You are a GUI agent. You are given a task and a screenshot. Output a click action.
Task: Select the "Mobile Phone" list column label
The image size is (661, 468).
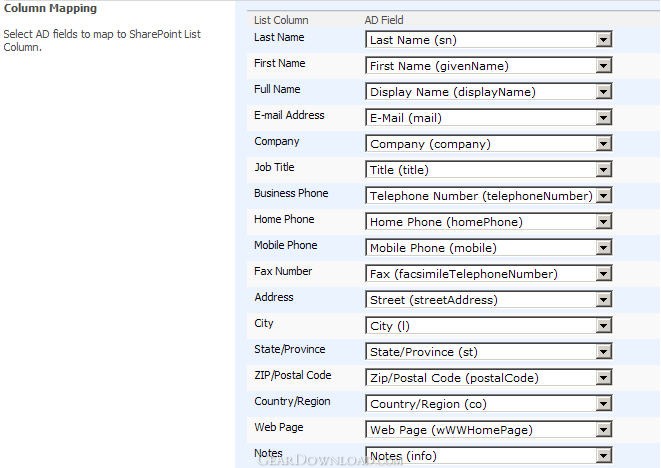(x=285, y=245)
